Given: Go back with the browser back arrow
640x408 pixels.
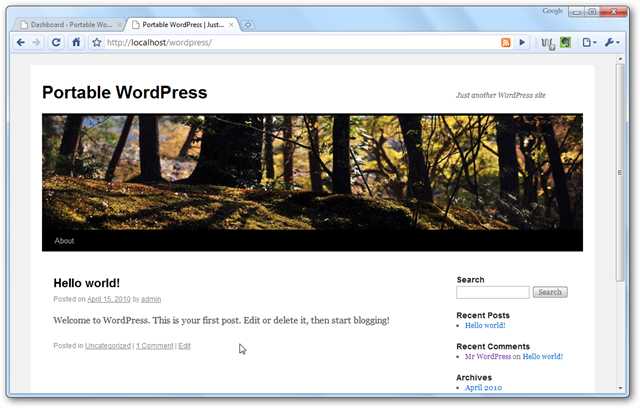Looking at the screenshot, I should 21,42.
